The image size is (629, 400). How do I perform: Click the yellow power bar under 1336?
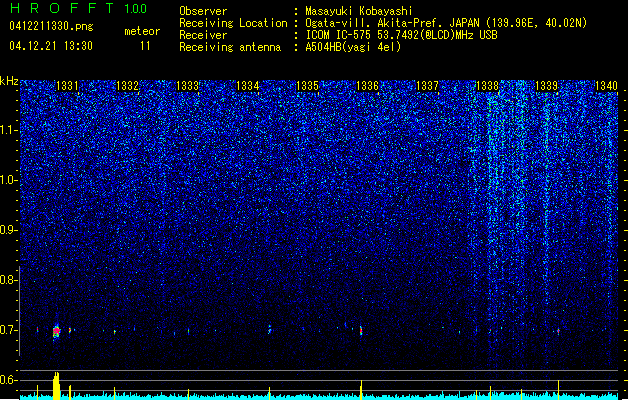point(361,390)
